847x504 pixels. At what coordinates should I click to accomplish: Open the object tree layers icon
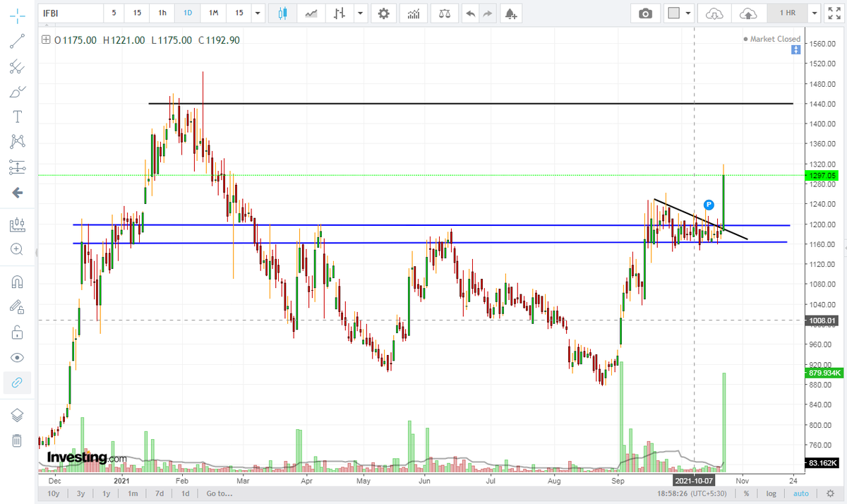tap(17, 416)
